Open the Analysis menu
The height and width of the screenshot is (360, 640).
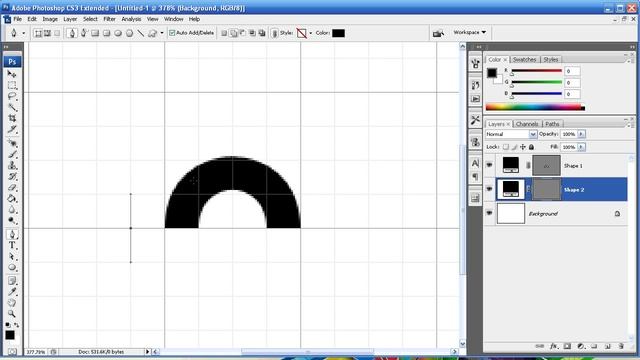[x=131, y=19]
